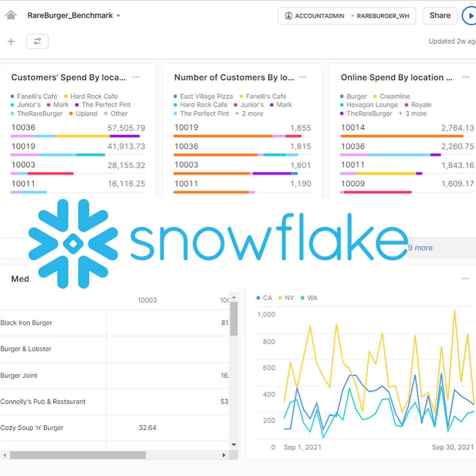Open the Number of Customers tile options menu
The image size is (476, 476).
(x=303, y=77)
